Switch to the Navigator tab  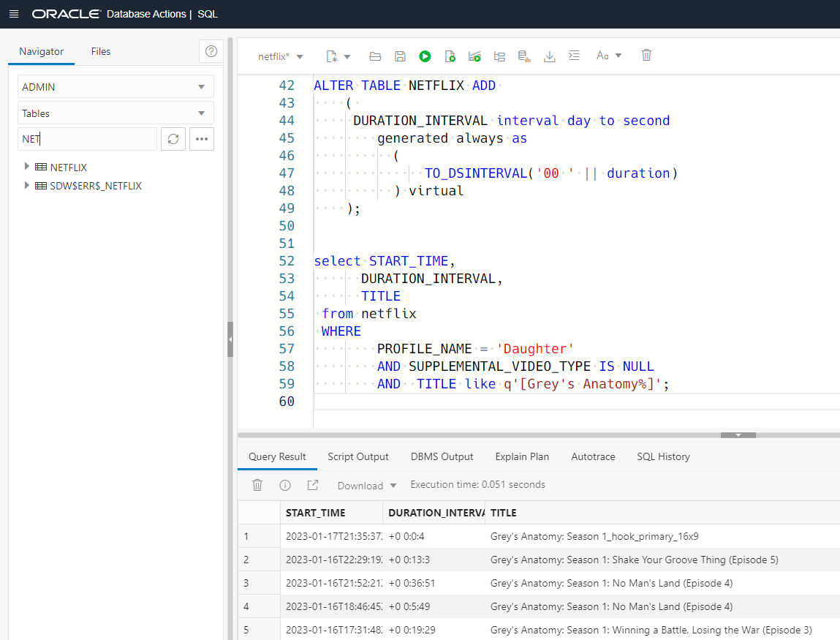pyautogui.click(x=41, y=51)
